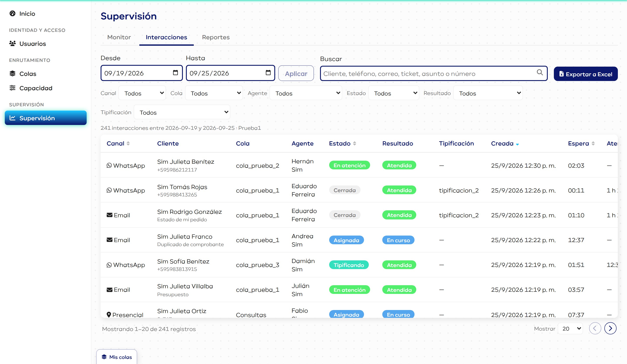Click agent Andrea Sim cell
This screenshot has width=627, height=364.
[302, 240]
